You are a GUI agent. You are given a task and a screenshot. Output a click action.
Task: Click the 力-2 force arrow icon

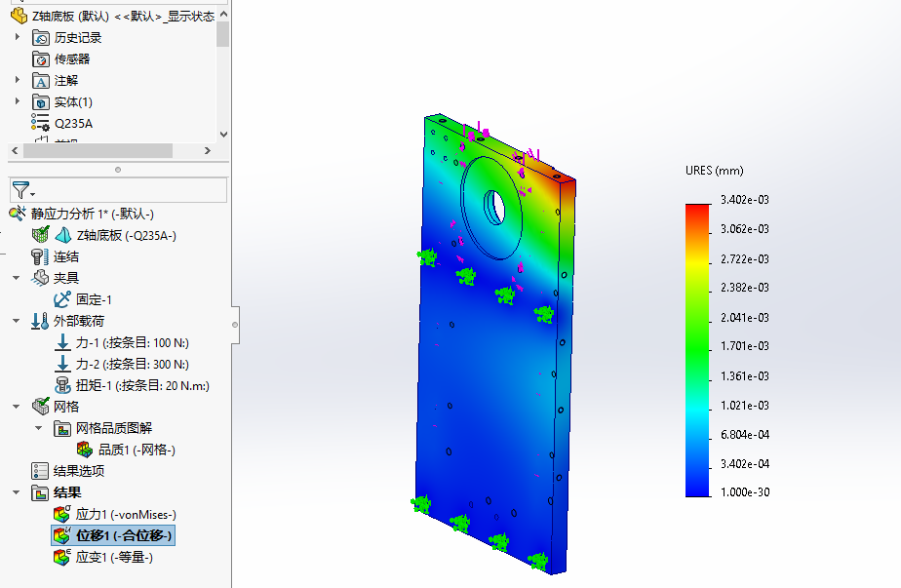62,364
